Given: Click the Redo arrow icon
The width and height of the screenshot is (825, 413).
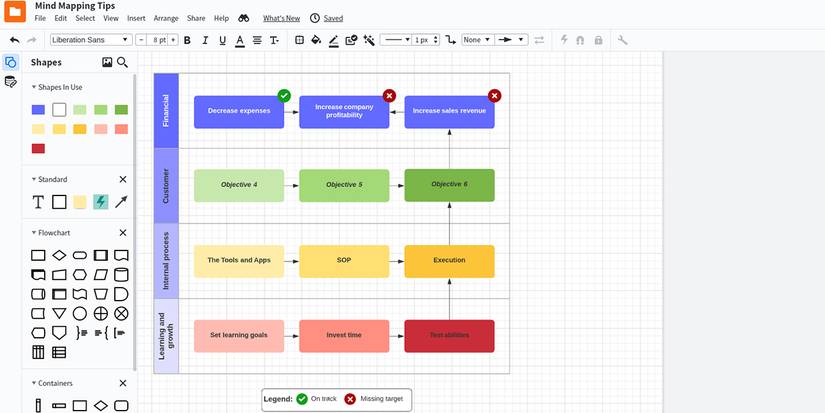Looking at the screenshot, I should pyautogui.click(x=32, y=40).
